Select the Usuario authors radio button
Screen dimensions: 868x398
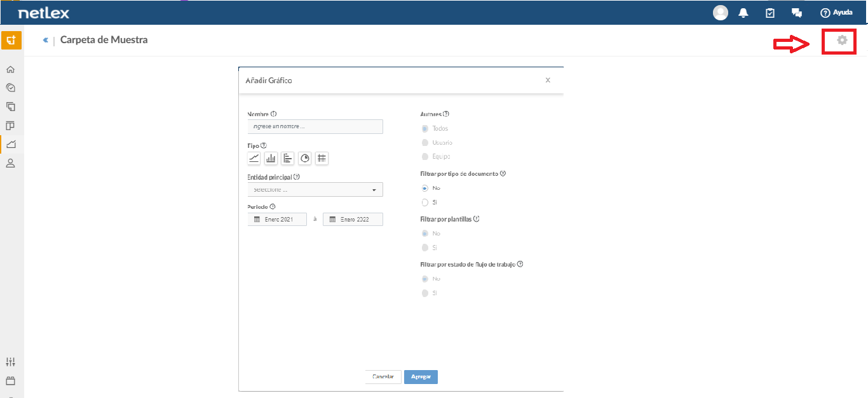pos(425,142)
